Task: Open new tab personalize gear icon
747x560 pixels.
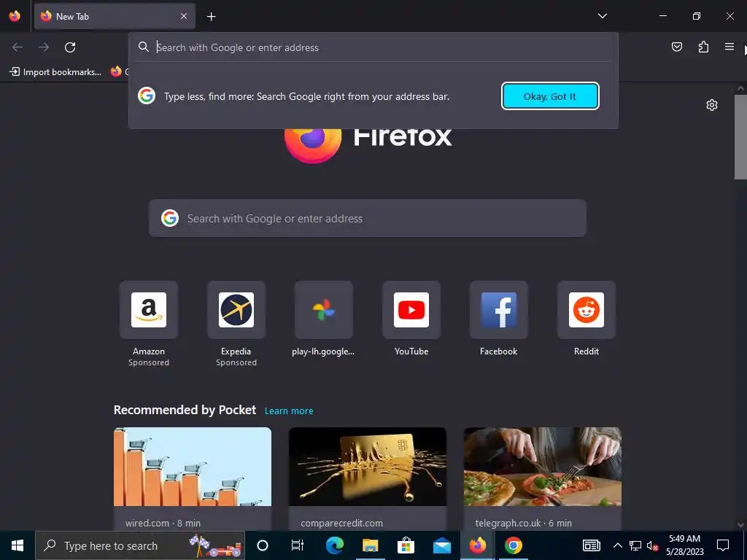Action: point(712,105)
